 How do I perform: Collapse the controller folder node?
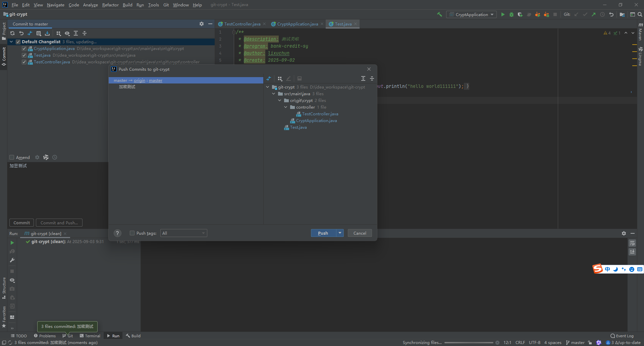coord(286,107)
